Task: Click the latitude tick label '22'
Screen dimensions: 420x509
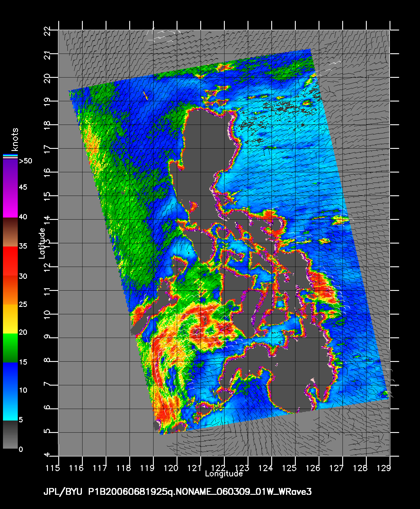Action: (x=47, y=31)
